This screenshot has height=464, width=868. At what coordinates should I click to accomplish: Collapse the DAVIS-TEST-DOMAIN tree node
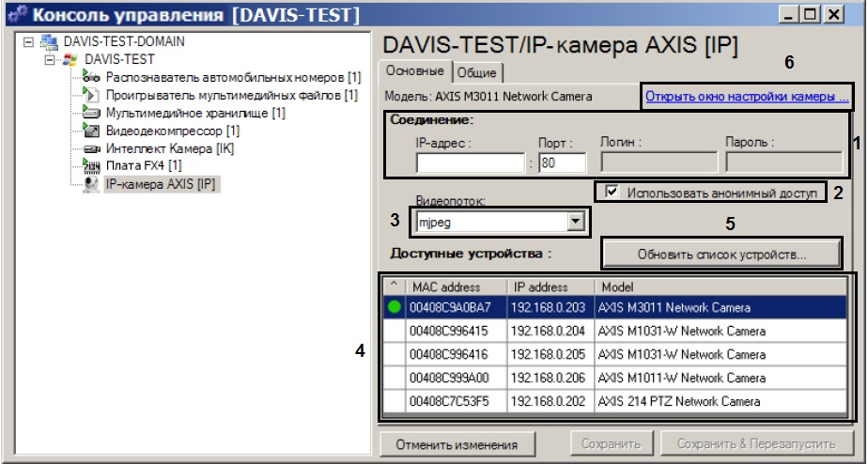(28, 41)
